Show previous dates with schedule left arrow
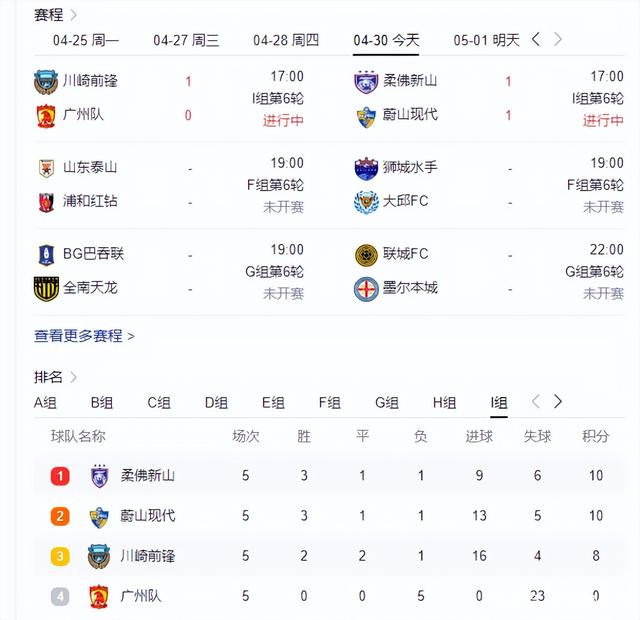 pos(536,40)
